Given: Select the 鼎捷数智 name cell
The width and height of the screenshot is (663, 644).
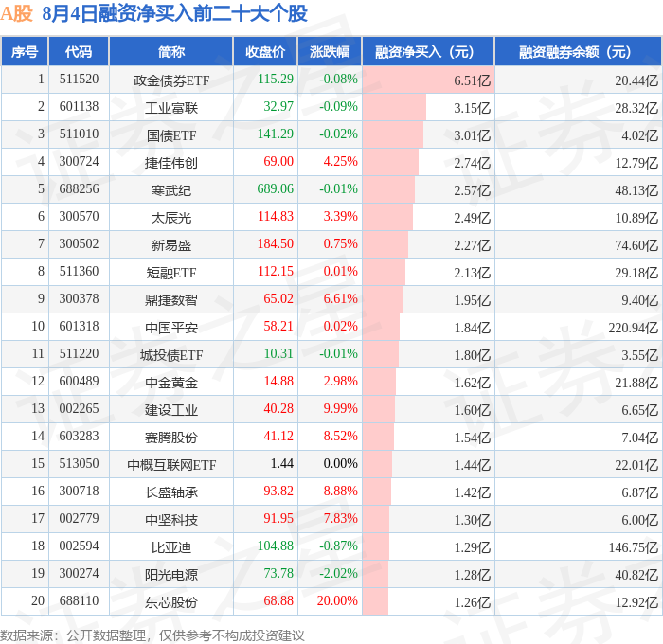Looking at the screenshot, I should click(171, 300).
